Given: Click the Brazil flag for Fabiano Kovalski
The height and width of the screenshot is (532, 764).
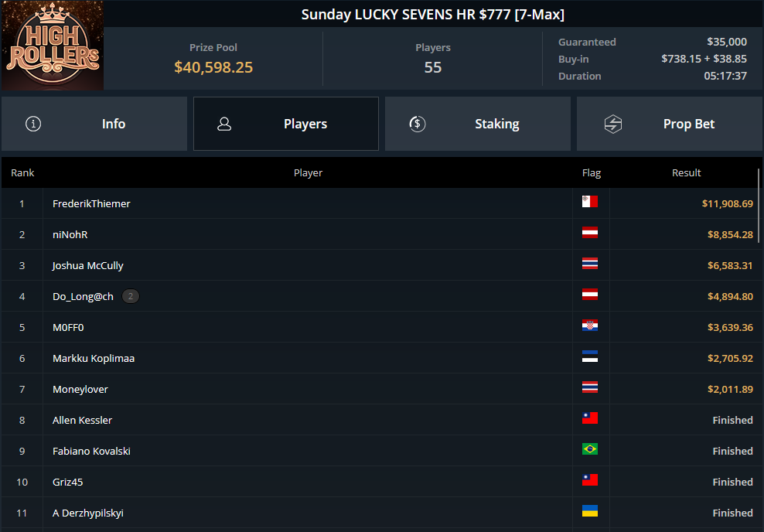Looking at the screenshot, I should (x=589, y=449).
